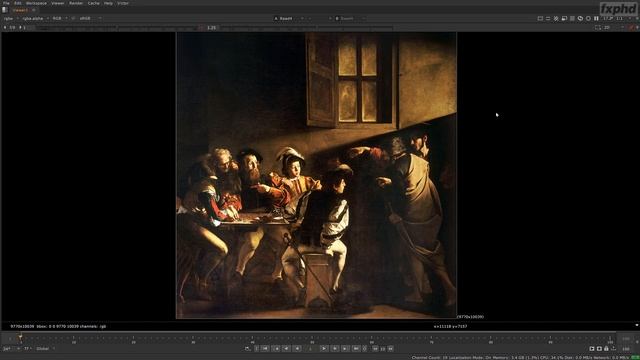
Task: Decrease gain using left f-stop arrow
Action: click(5, 27)
